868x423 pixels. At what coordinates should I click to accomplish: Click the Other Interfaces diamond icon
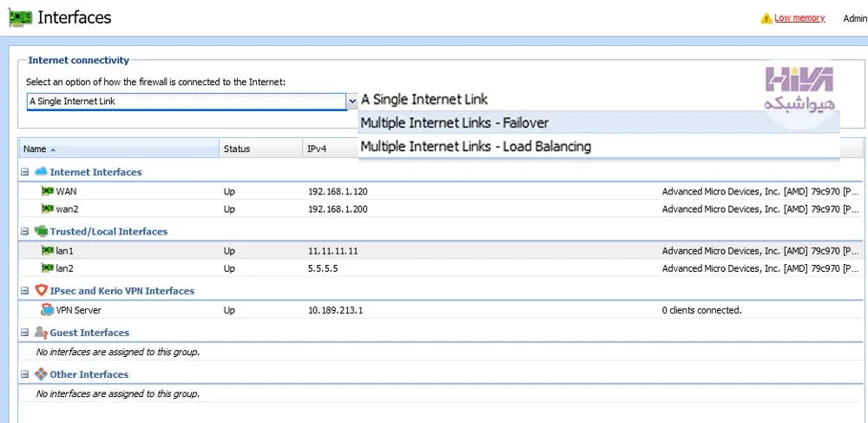[x=41, y=374]
